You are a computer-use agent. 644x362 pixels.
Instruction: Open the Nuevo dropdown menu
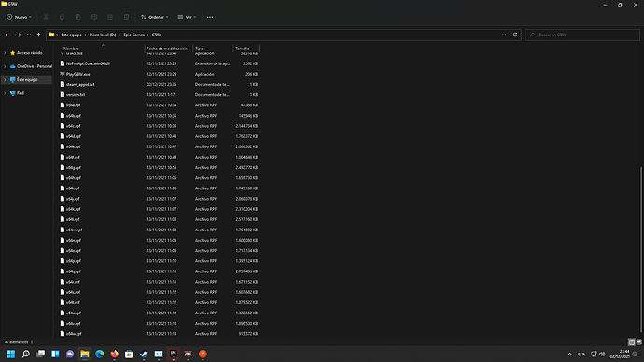coord(19,17)
